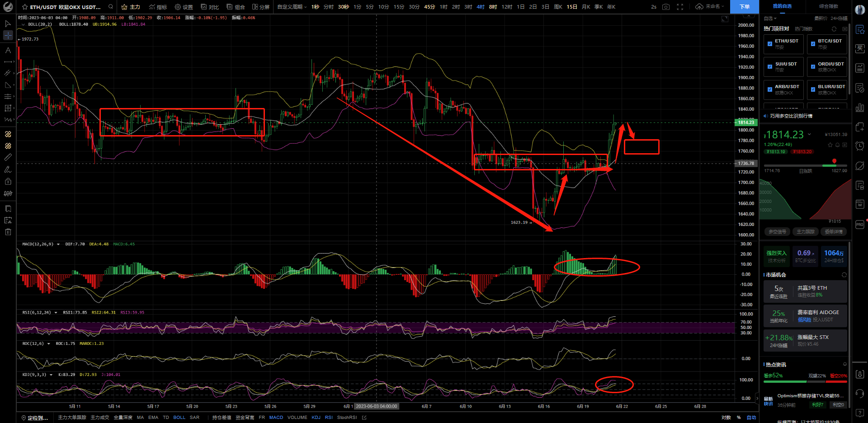Click the 主力跟踪 button
The width and height of the screenshot is (868, 423).
[805, 232]
